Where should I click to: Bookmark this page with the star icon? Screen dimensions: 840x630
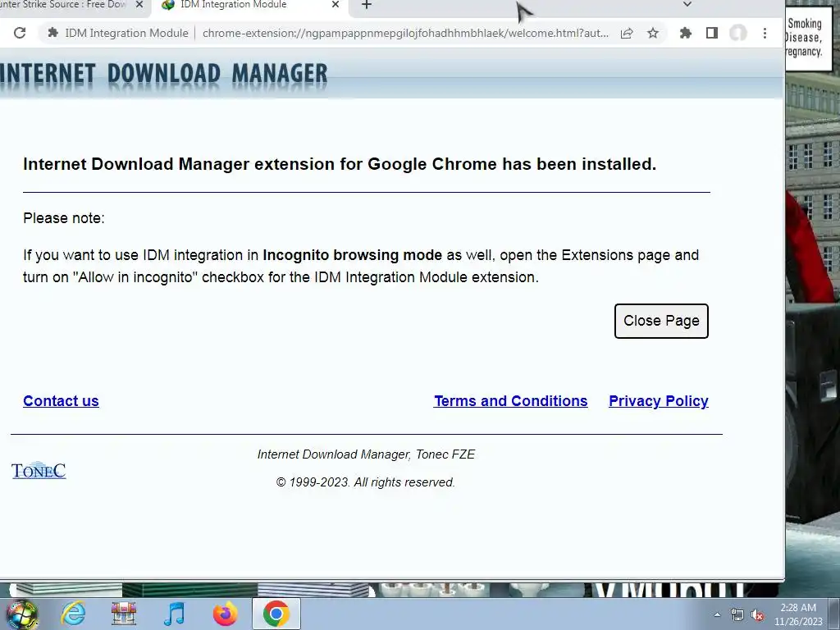coord(652,33)
